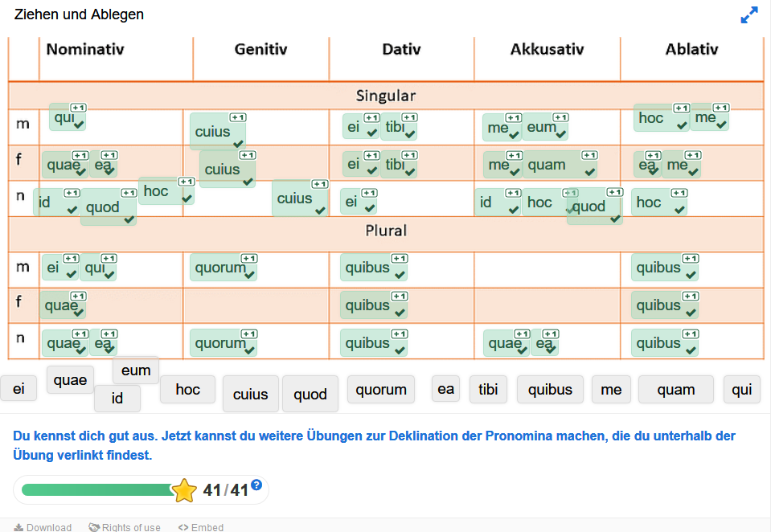Enter fullscreen mode with the arrows icon
The width and height of the screenshot is (771, 532).
click(748, 15)
